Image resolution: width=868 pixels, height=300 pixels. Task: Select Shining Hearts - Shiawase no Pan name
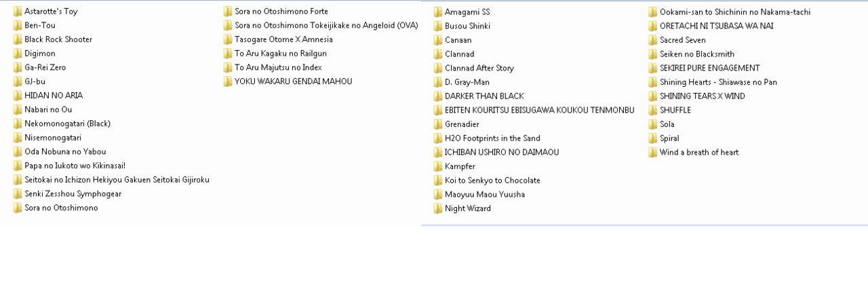[719, 82]
